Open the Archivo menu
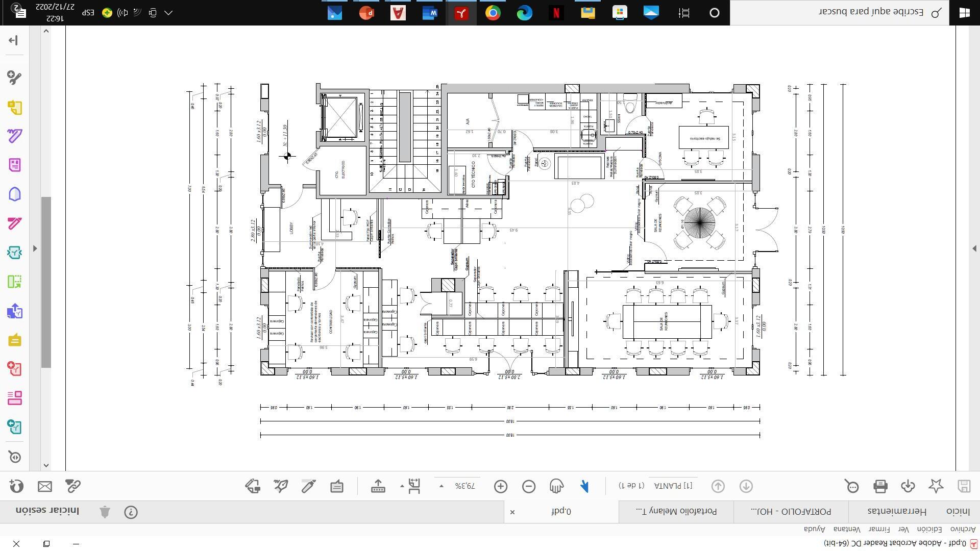 pos(962,529)
